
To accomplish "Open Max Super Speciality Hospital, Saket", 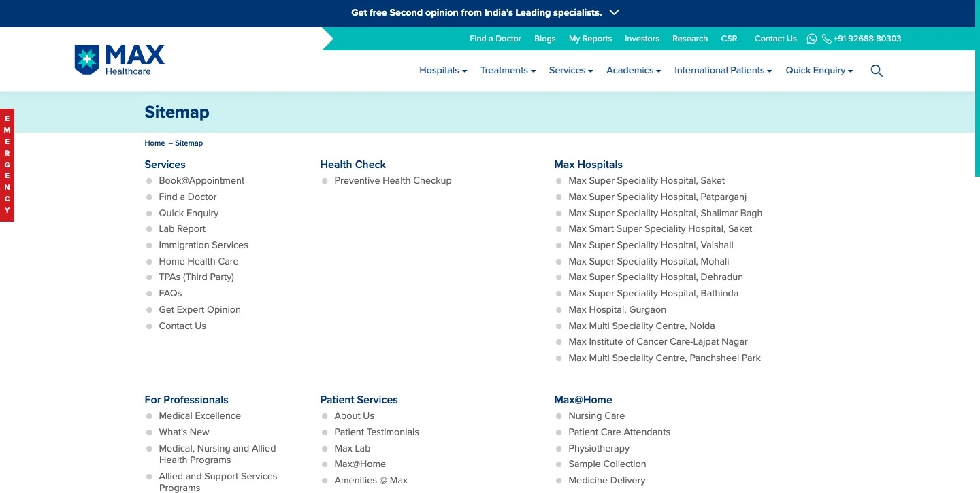I will [647, 181].
